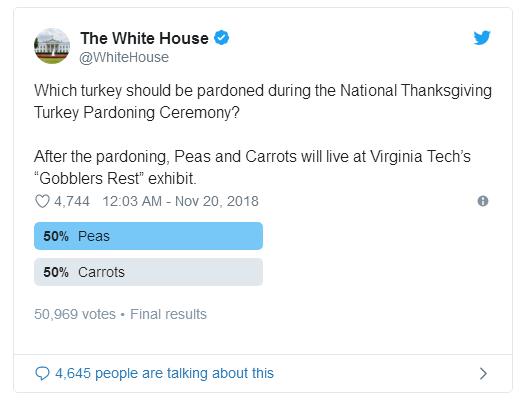Open '4,645 people are talking about this'
The image size is (520, 401).
point(164,373)
